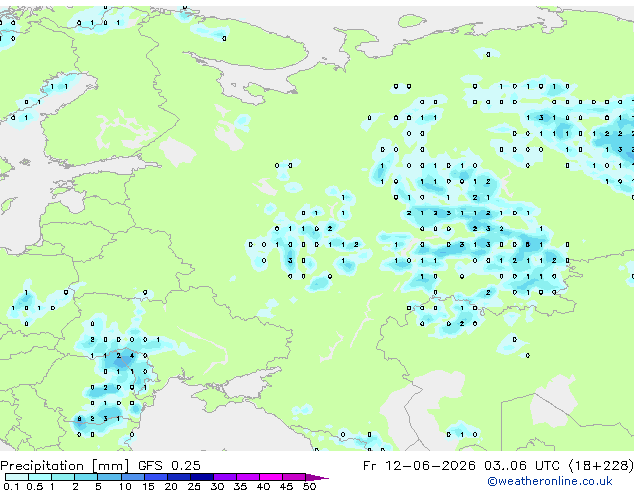Click legend label '0.5'
This screenshot has height=490, width=634.
pyautogui.click(x=34, y=486)
